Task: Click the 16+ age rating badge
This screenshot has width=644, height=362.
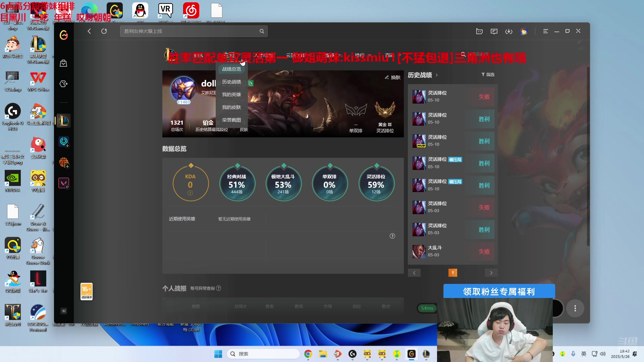Action: pyautogui.click(x=87, y=291)
